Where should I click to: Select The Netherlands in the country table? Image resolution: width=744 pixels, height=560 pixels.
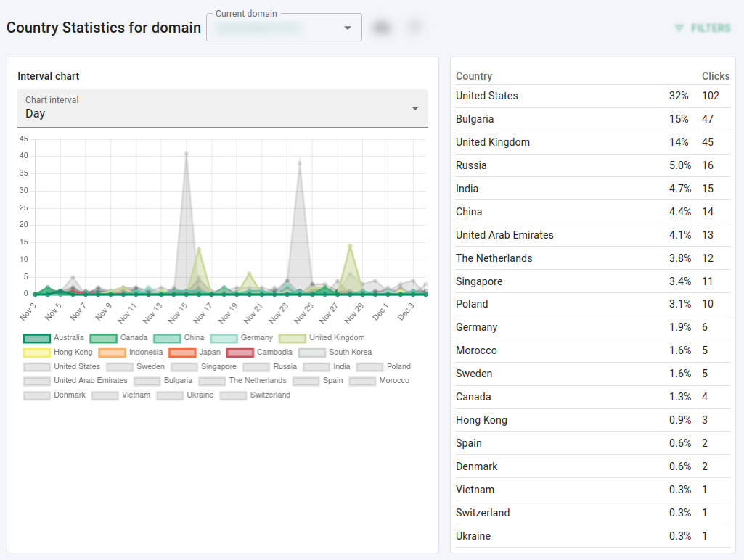pyautogui.click(x=494, y=258)
